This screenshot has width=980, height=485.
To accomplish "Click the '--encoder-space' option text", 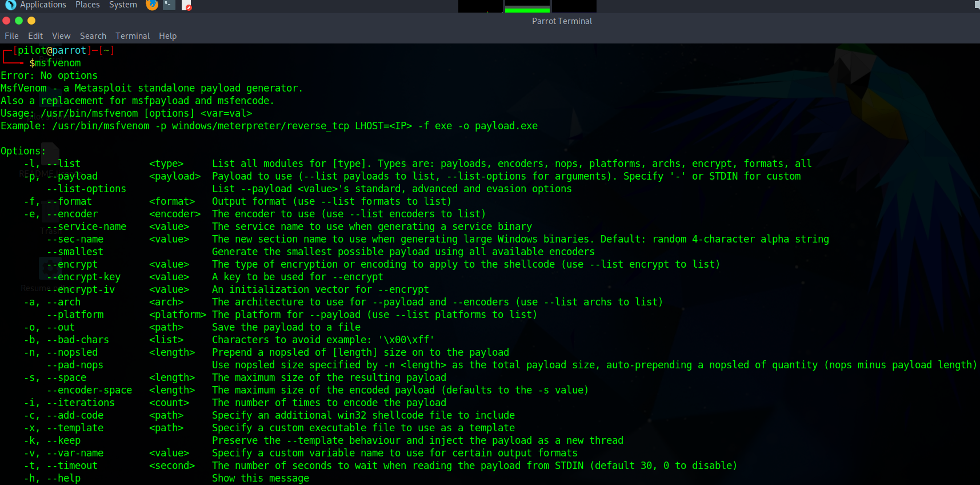I will pyautogui.click(x=89, y=390).
